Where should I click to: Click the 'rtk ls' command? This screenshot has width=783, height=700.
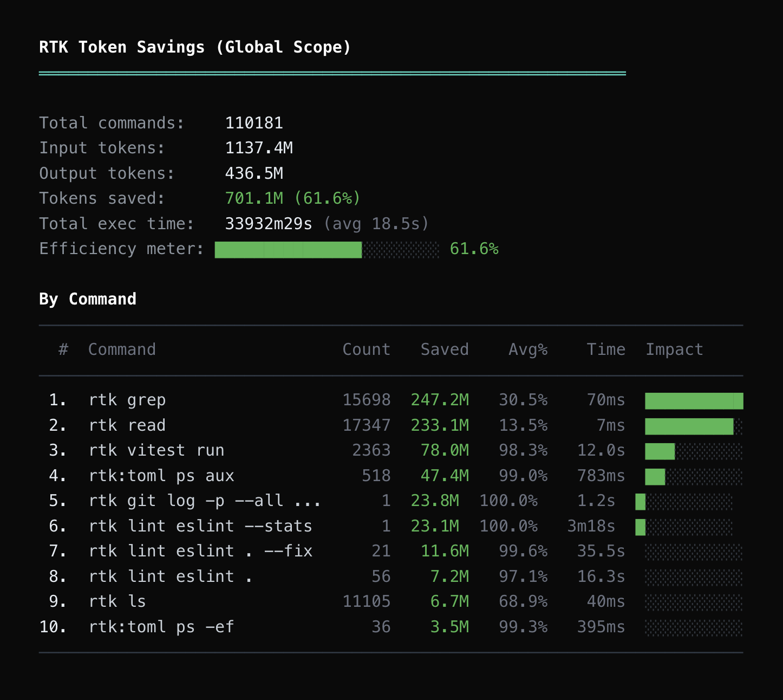(117, 601)
